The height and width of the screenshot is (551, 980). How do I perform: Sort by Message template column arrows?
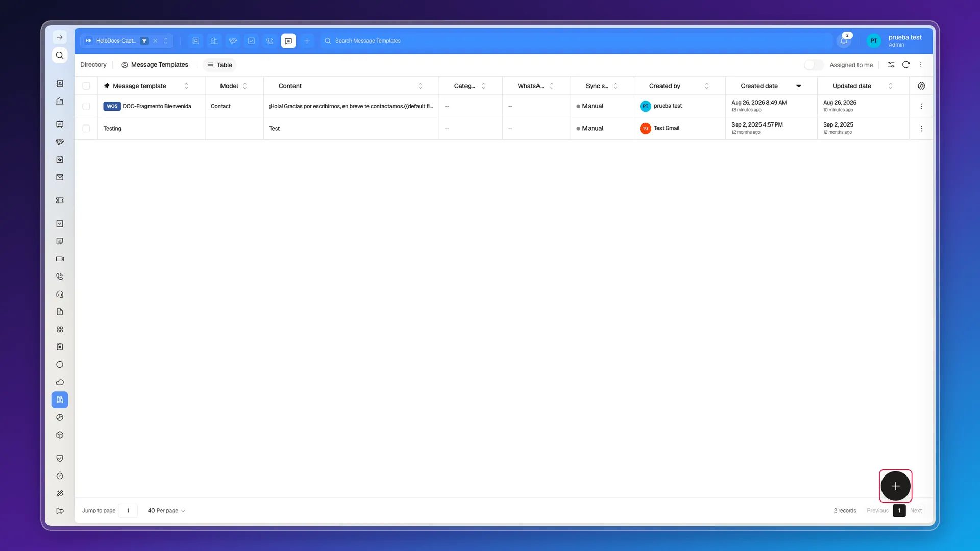pos(186,86)
